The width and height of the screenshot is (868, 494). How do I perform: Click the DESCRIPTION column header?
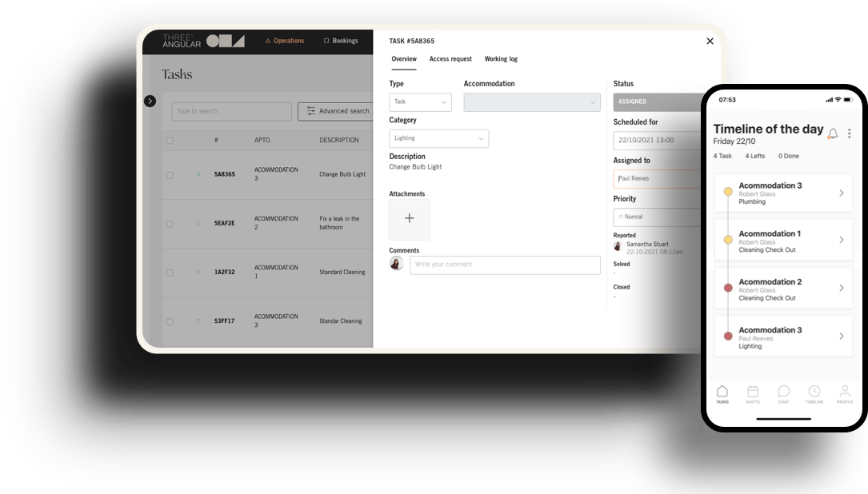point(338,140)
